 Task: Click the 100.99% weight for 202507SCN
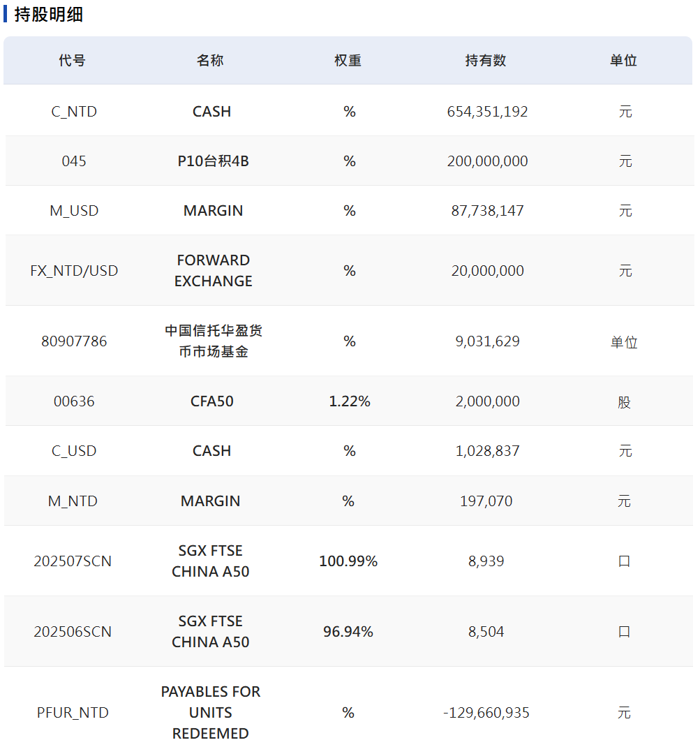[x=348, y=561]
